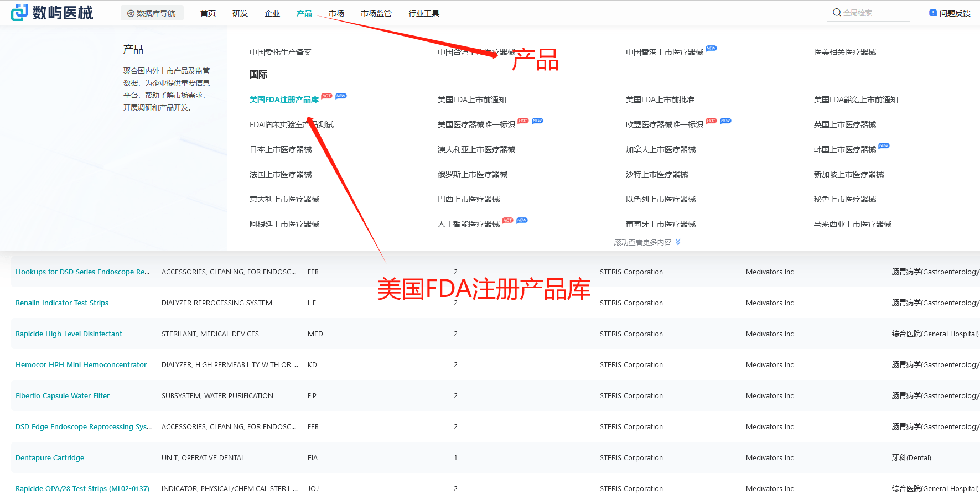Click the NEW badge beside 中国香港上市医疗器械
Viewport: 980px width, 500px height.
click(x=711, y=49)
